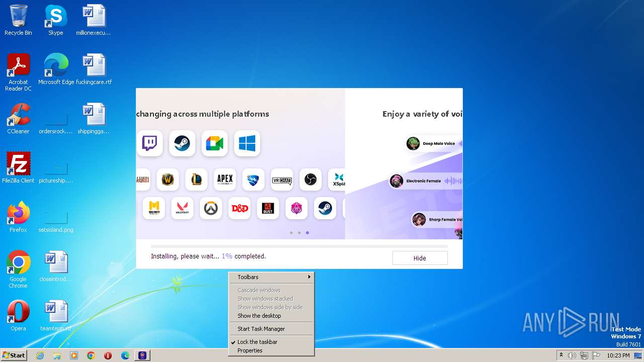This screenshot has width=644, height=362.
Task: Click the Windows logo platform icon
Action: point(247,143)
